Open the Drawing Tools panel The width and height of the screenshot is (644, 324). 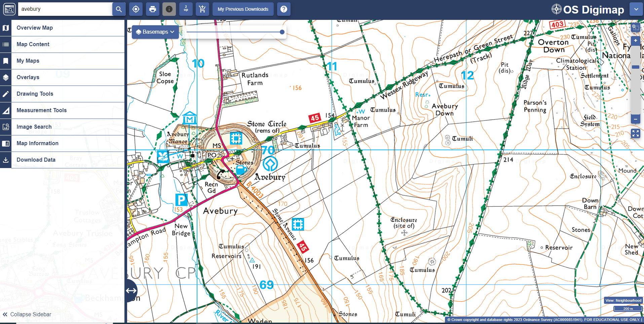(x=35, y=94)
